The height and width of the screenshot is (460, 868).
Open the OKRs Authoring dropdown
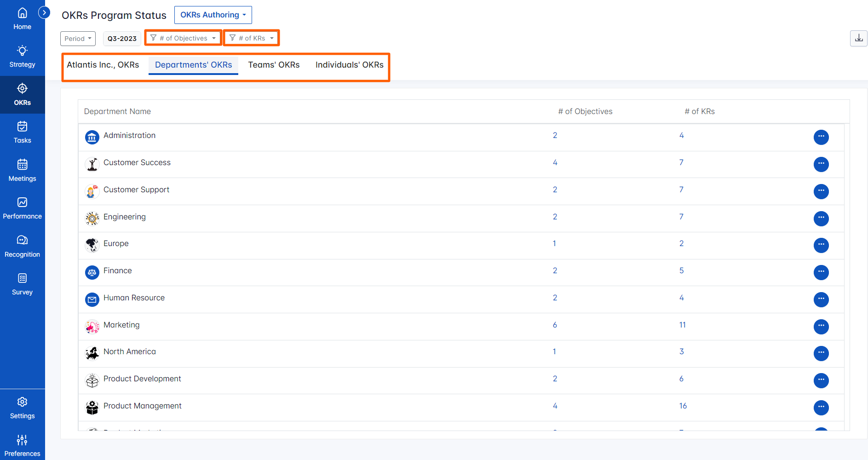pyautogui.click(x=213, y=15)
